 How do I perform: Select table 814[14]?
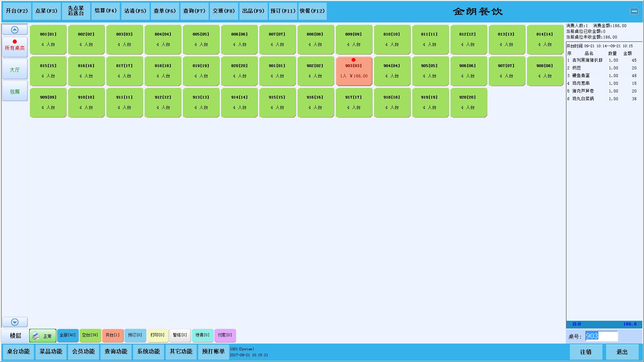[545, 39]
